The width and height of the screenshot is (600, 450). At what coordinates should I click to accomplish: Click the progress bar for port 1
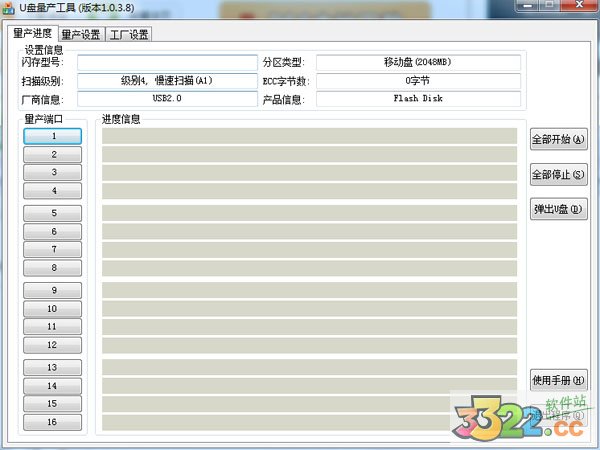(309, 136)
